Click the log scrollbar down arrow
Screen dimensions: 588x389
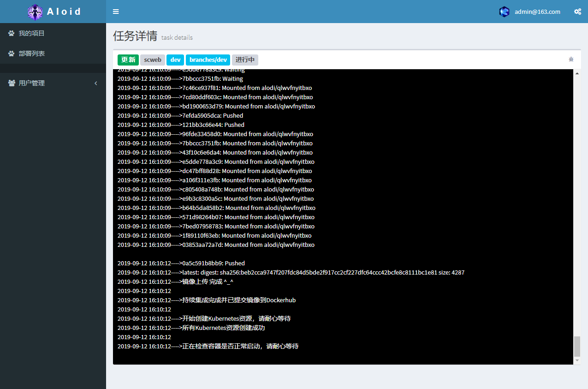[x=577, y=360]
